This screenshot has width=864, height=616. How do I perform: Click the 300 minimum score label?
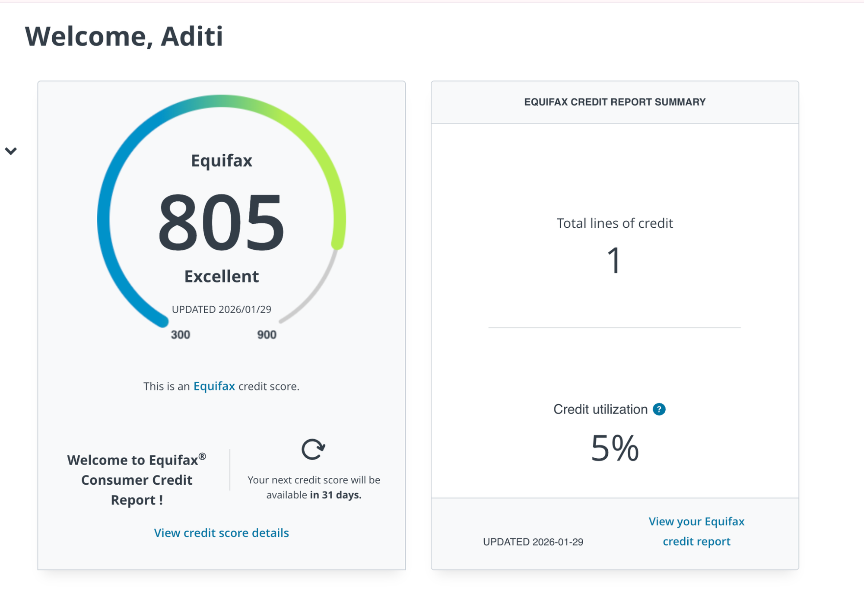click(180, 335)
